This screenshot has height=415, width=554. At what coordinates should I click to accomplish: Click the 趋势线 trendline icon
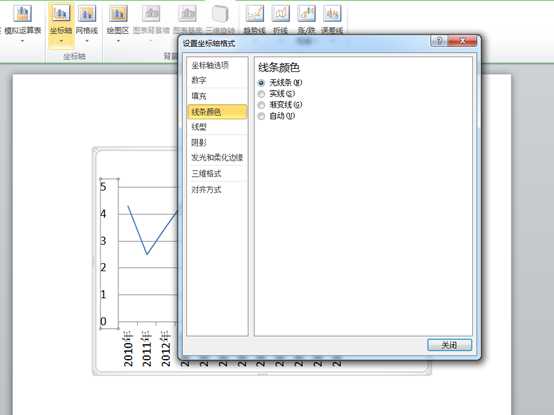coord(255,13)
